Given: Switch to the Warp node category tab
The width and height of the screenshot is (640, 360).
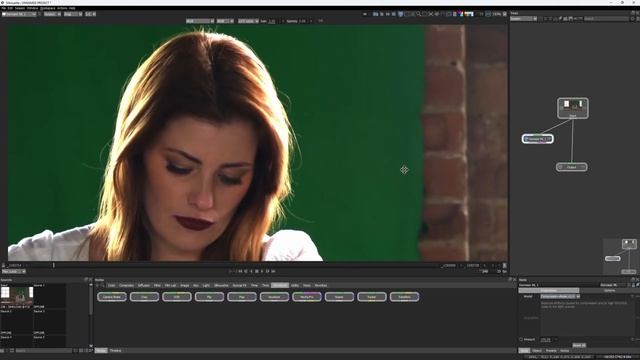Looking at the screenshot, I should (307, 285).
